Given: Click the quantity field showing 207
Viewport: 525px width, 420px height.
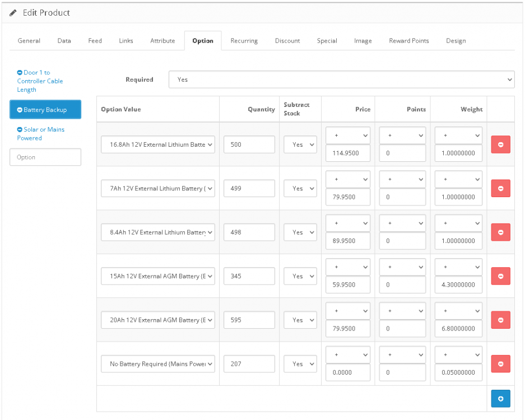Looking at the screenshot, I should tap(249, 364).
